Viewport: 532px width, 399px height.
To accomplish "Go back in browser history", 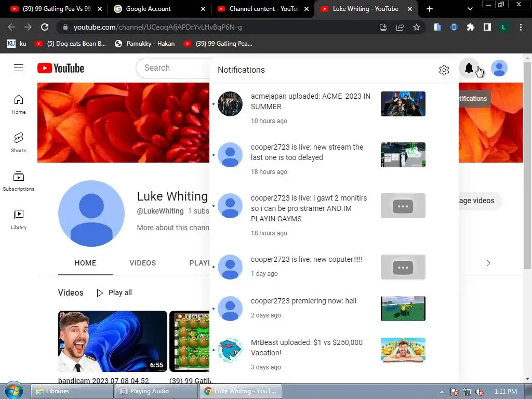I will [11, 27].
